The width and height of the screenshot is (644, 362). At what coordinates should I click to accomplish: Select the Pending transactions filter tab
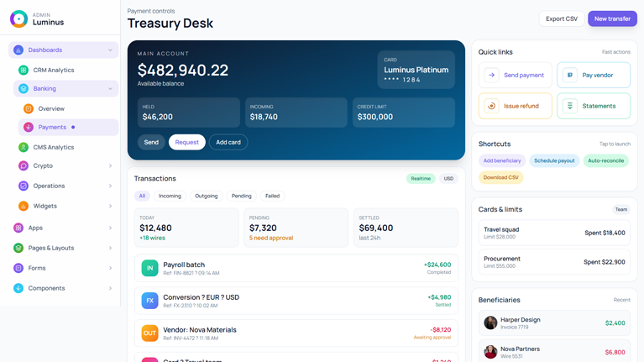tap(241, 196)
